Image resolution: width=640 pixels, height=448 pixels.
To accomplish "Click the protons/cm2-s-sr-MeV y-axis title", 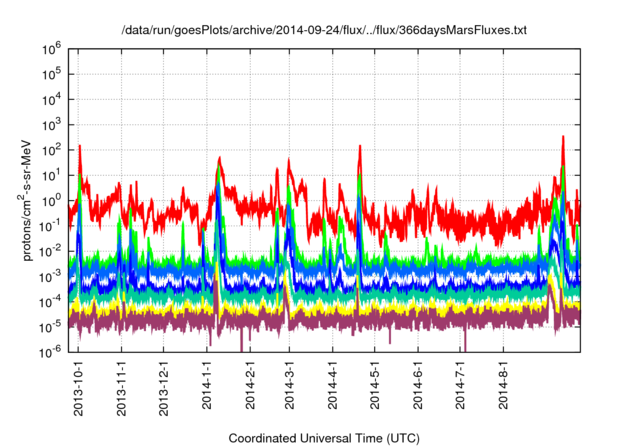I will (x=25, y=200).
